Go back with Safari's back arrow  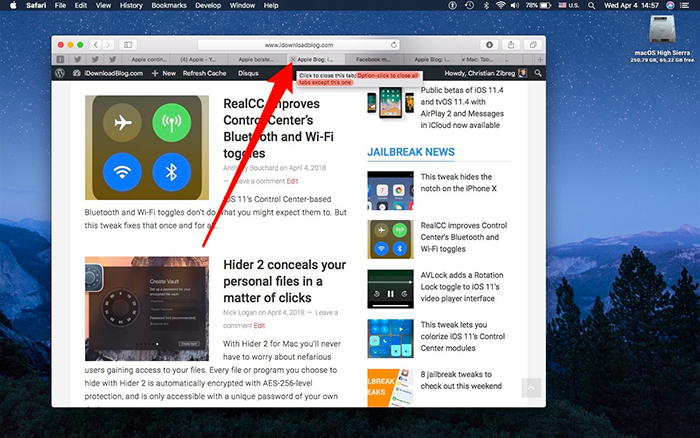96,45
